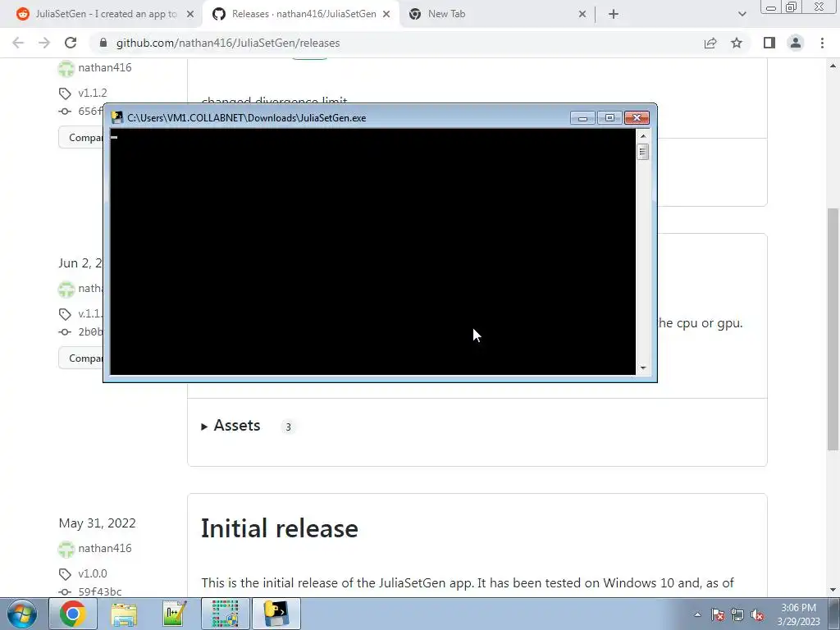The height and width of the screenshot is (630, 840).
Task: Open the tab search dropdown arrow
Action: click(742, 14)
